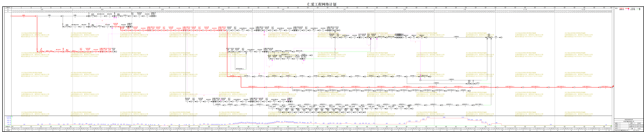Click the 三月 month header
The width and height of the screenshot is (644, 132).
pyautogui.click(x=42, y=9)
